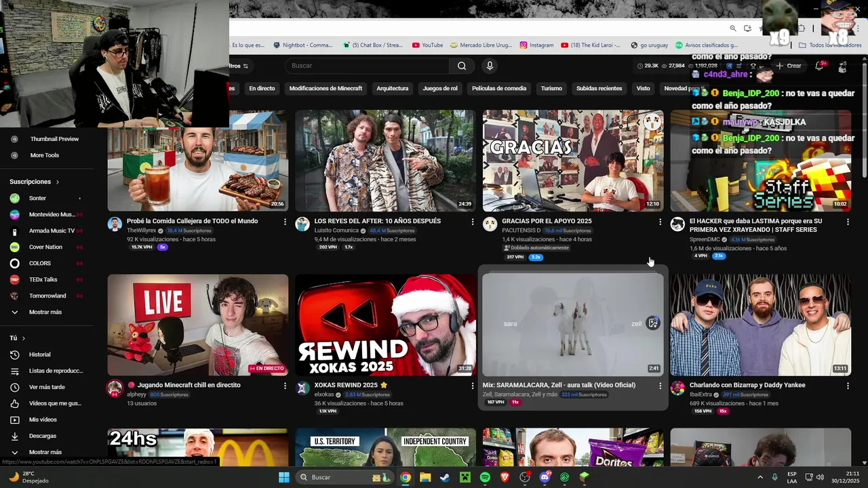This screenshot has width=868, height=488.
Task: Open Spotify from the taskbar
Action: pos(485,477)
